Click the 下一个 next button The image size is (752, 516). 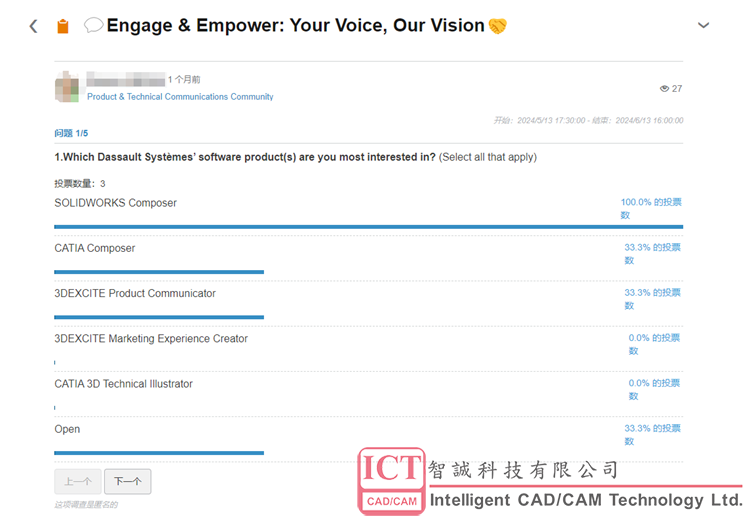pyautogui.click(x=127, y=481)
